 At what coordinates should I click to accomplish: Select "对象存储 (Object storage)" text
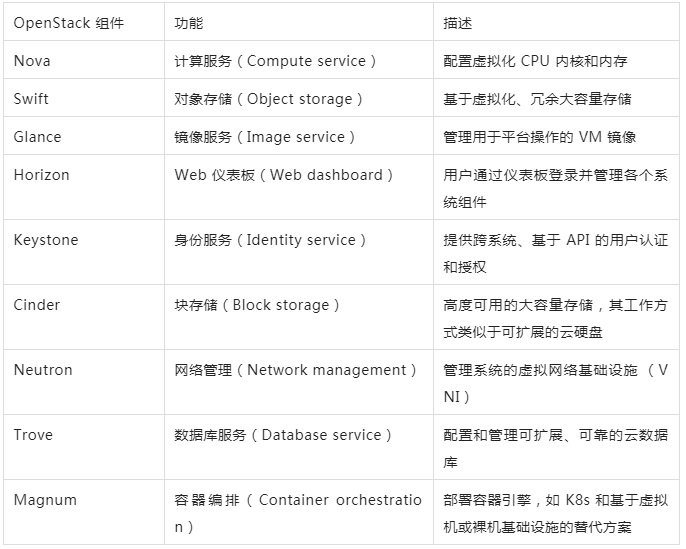pyautogui.click(x=269, y=99)
